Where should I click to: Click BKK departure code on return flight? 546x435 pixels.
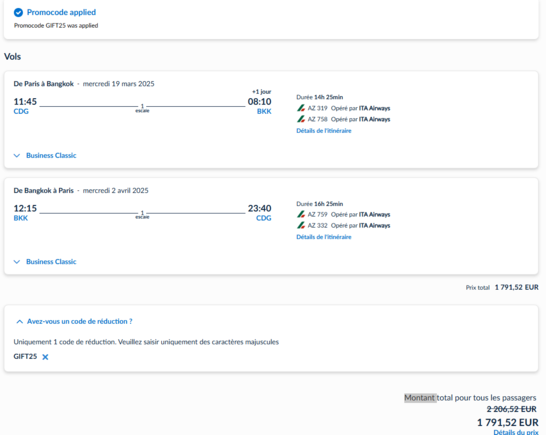point(21,218)
